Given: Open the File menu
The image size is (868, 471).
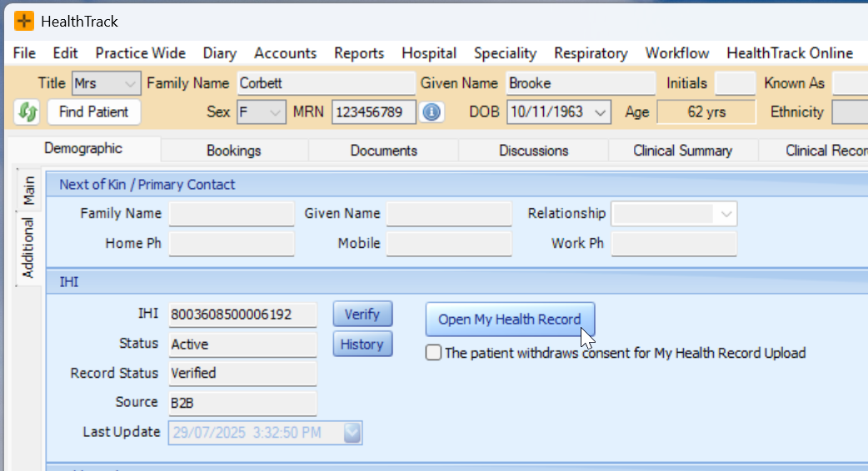Looking at the screenshot, I should pyautogui.click(x=24, y=53).
